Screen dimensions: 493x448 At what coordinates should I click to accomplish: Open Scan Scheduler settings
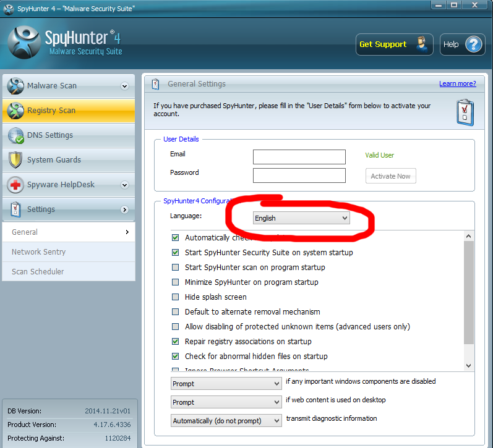click(x=69, y=272)
